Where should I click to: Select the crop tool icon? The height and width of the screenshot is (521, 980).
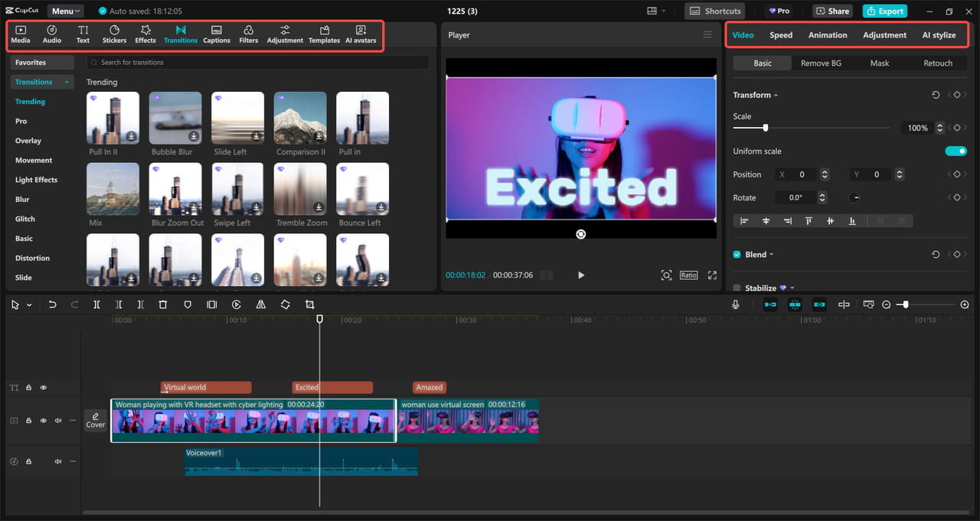(310, 304)
